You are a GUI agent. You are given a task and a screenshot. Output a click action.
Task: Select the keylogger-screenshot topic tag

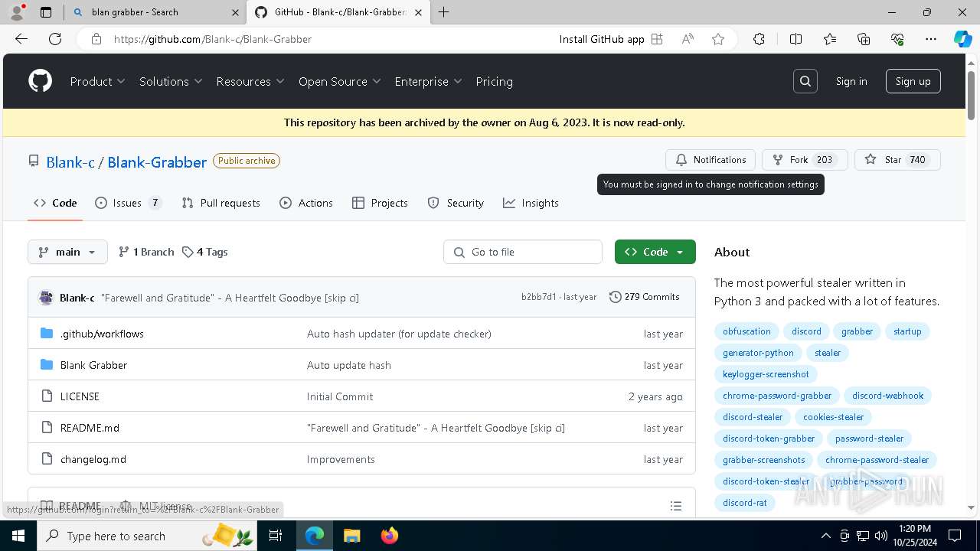[x=766, y=374]
